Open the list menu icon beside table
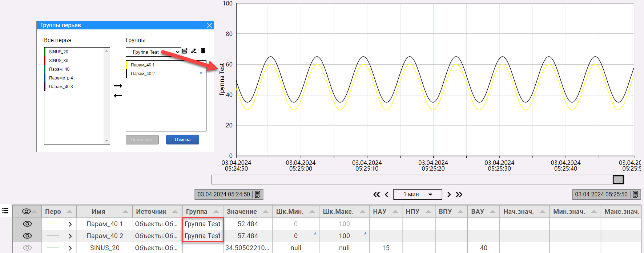 coord(5,211)
